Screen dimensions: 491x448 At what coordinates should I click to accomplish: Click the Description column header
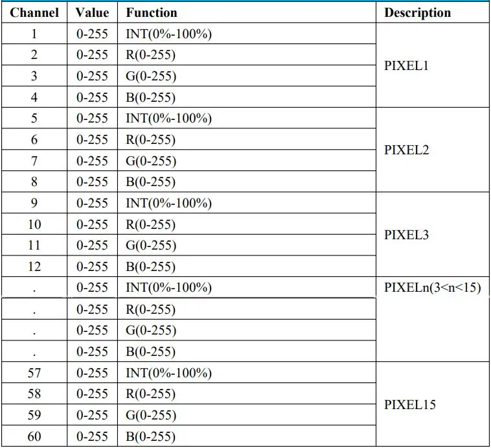coord(417,12)
